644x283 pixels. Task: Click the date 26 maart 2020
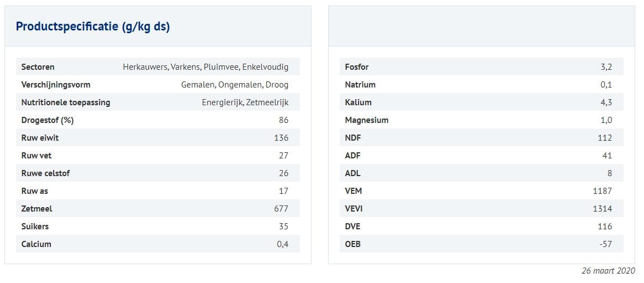(x=608, y=271)
